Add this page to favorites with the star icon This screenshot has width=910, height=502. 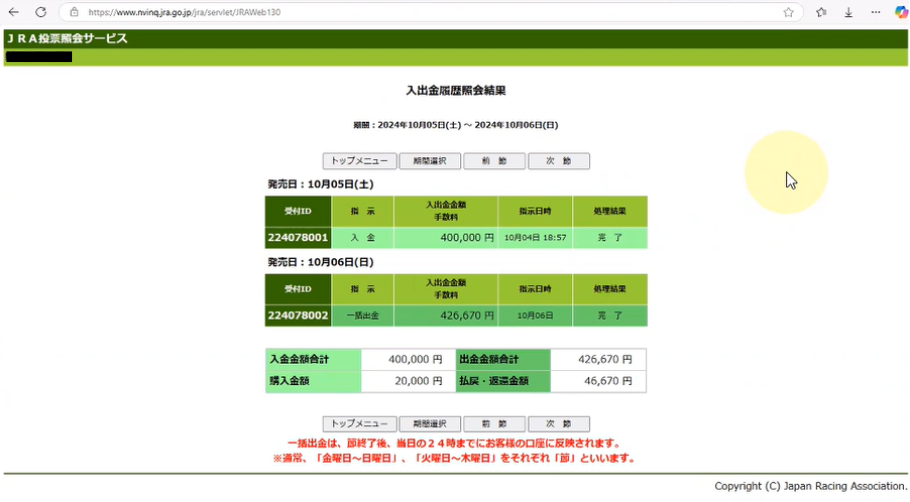pyautogui.click(x=788, y=12)
